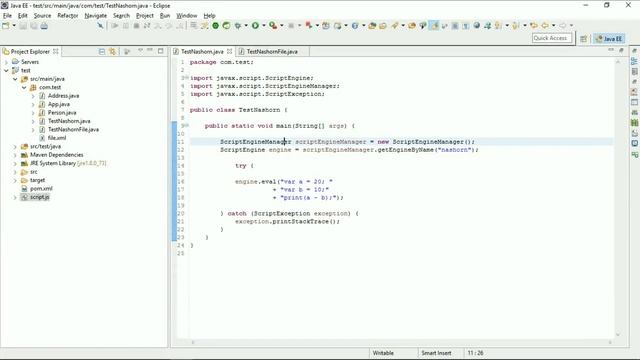Open the dropdown beside the red toolbox run icon
The height and width of the screenshot is (360, 640).
282,26
